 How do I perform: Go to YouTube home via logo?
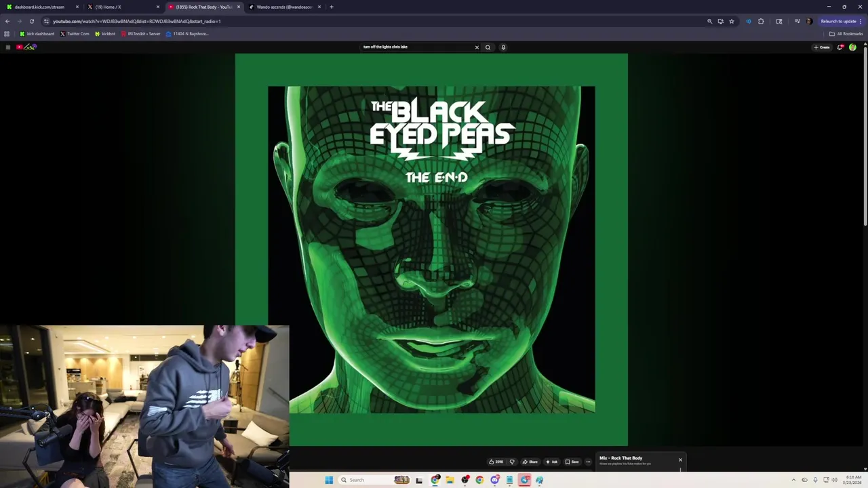[x=26, y=47]
